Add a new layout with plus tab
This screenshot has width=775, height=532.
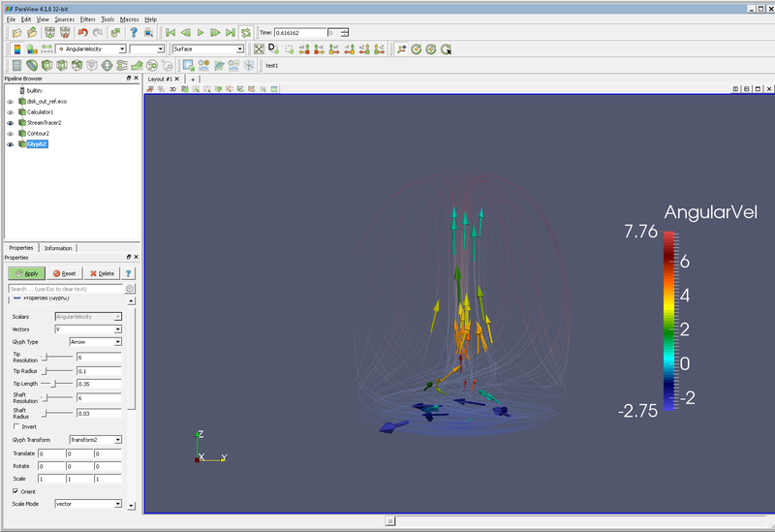193,79
